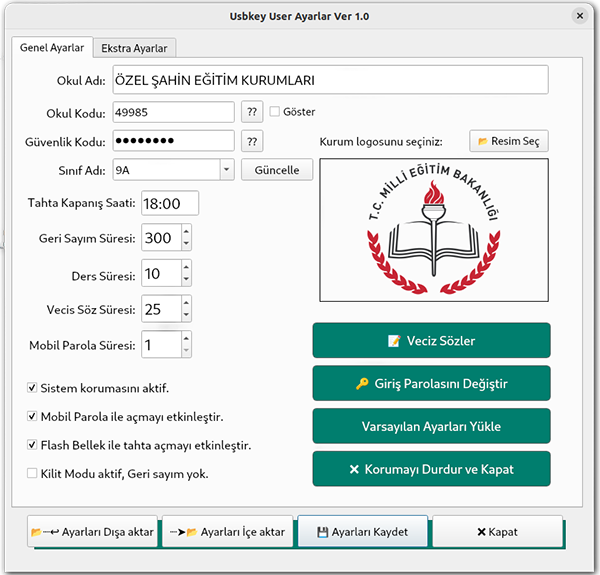Import settings with Ayarları İçe aktar
The image size is (600, 575).
227,532
